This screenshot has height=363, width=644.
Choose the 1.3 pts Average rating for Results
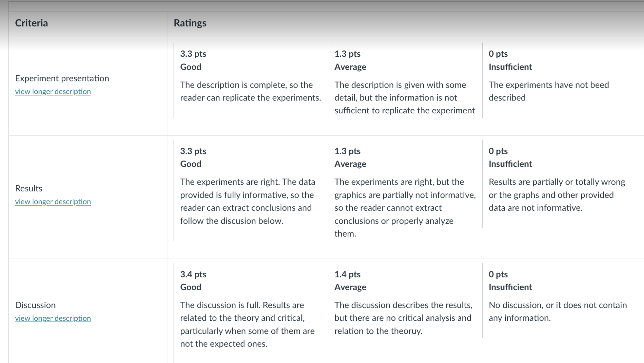pyautogui.click(x=405, y=196)
